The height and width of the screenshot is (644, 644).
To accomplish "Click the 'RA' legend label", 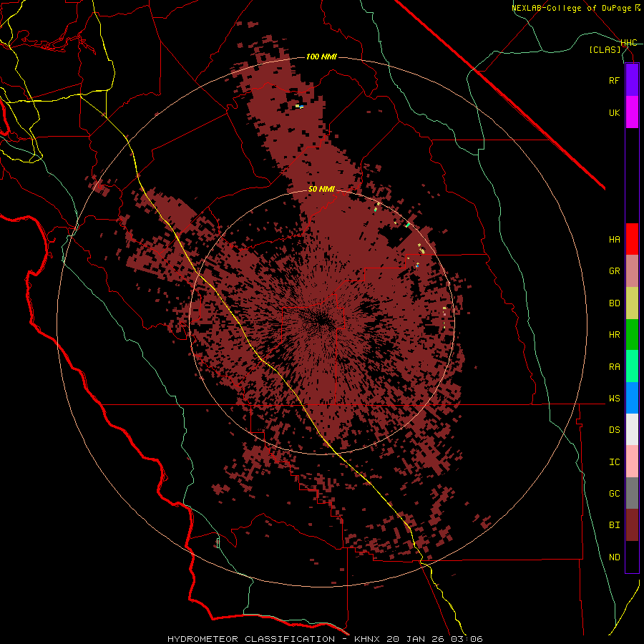I will 615,367.
